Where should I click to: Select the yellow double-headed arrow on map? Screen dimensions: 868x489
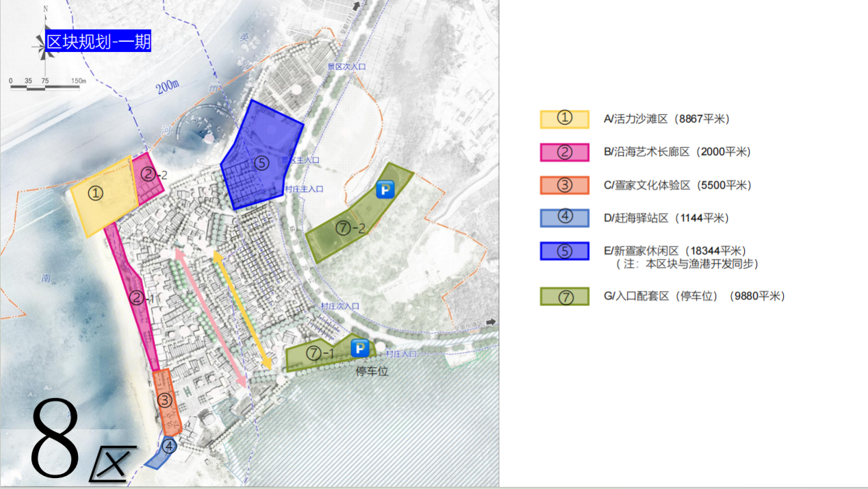[x=242, y=310]
